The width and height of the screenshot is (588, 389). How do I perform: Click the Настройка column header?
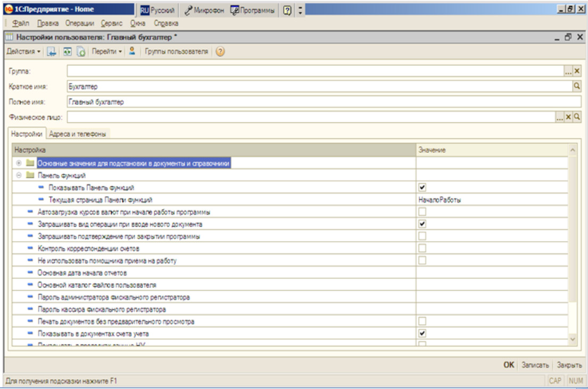(x=214, y=150)
